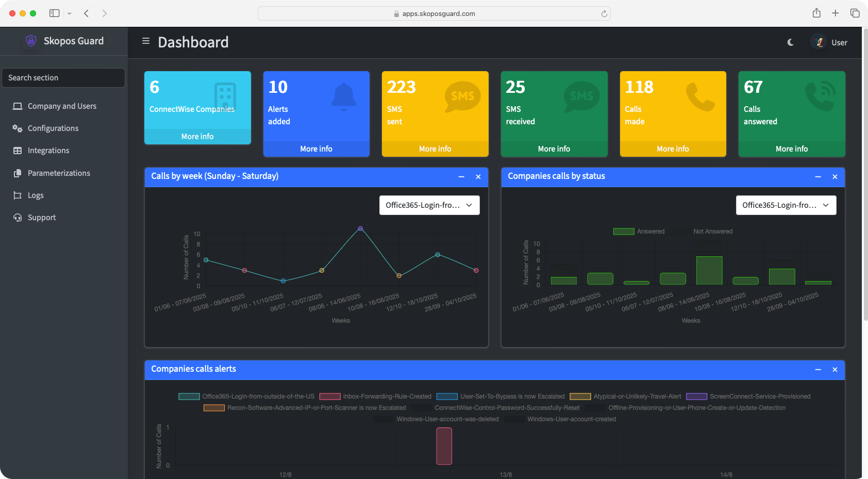868x479 pixels.
Task: Click More info under Calls answered
Action: pos(791,149)
